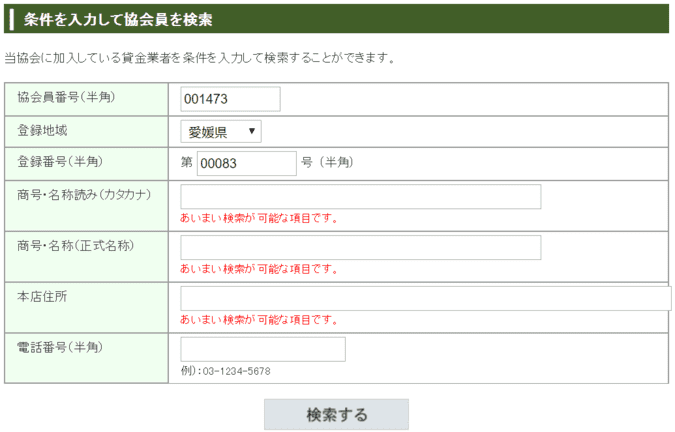Image resolution: width=675 pixels, height=432 pixels.
Task: Click the description sentence starting 当協会に加入している
Action: coord(200,58)
